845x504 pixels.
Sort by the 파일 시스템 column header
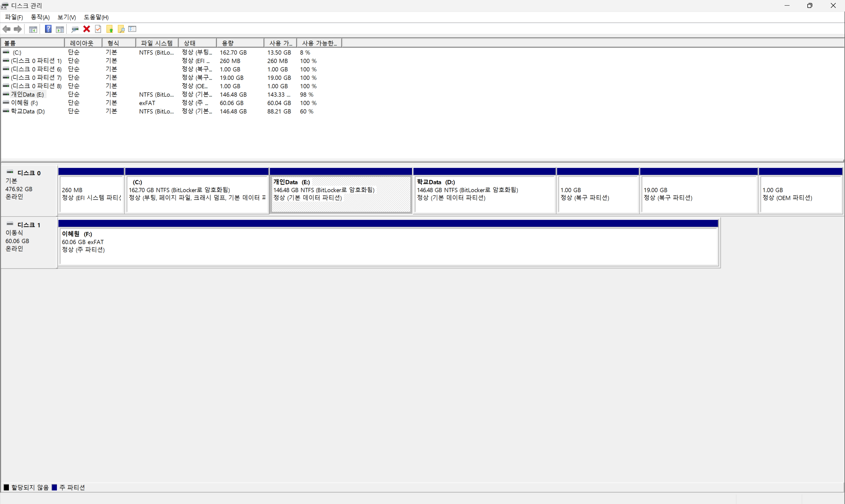pos(157,43)
